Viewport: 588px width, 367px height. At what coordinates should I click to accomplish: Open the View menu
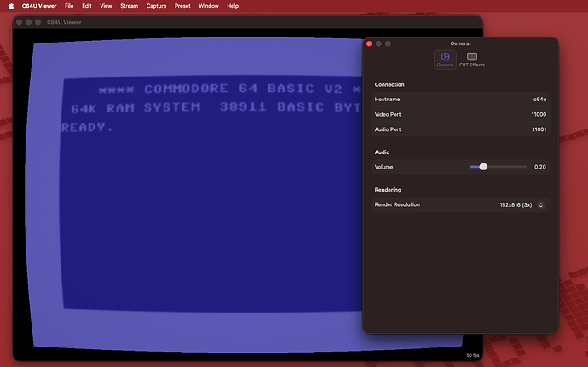point(106,6)
